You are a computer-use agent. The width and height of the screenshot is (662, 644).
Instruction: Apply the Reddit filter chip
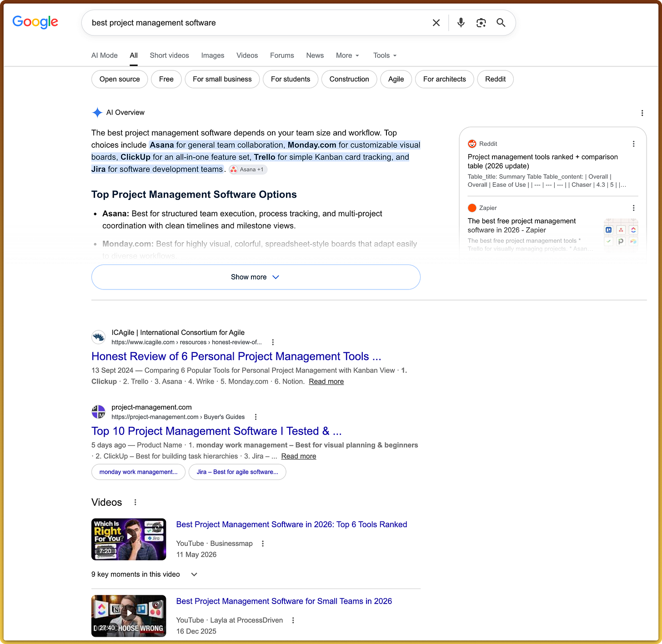(x=496, y=79)
